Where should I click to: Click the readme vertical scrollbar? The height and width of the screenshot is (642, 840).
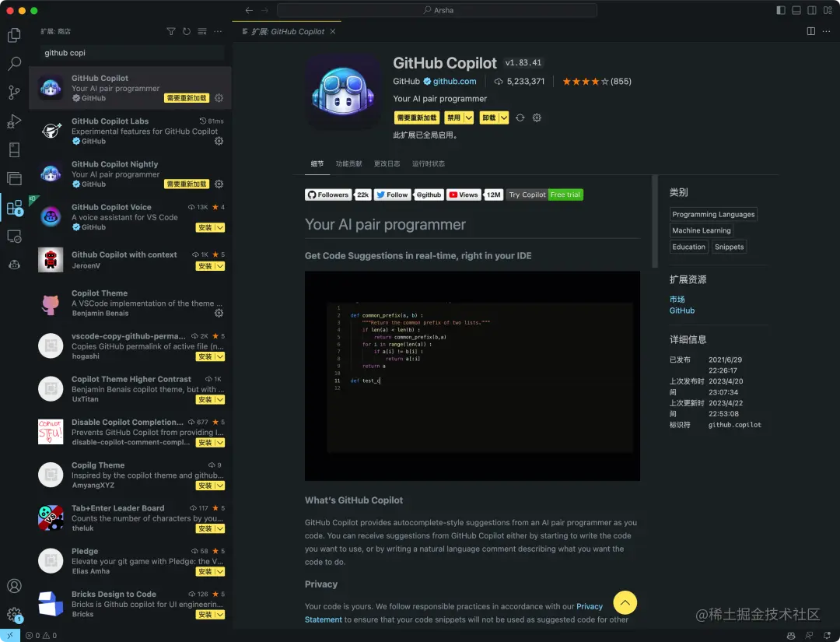coord(655,222)
